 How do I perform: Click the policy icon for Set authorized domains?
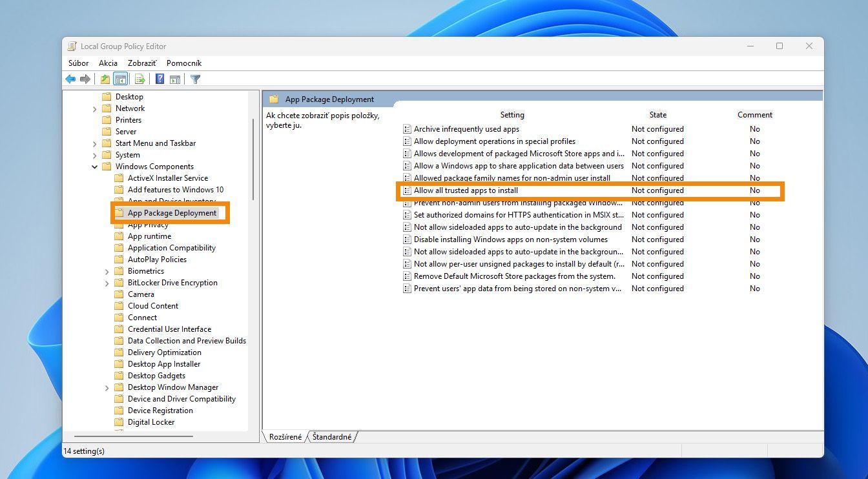click(x=407, y=215)
